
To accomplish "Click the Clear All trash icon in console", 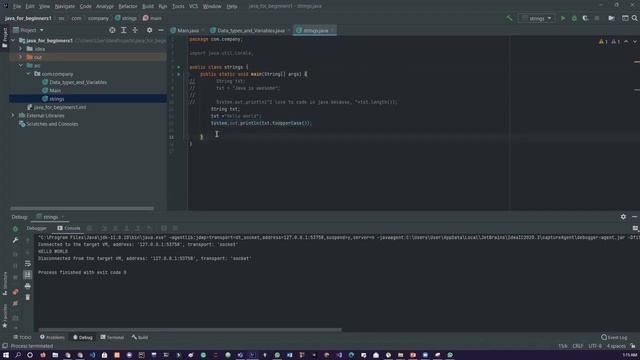I will click(x=27, y=298).
